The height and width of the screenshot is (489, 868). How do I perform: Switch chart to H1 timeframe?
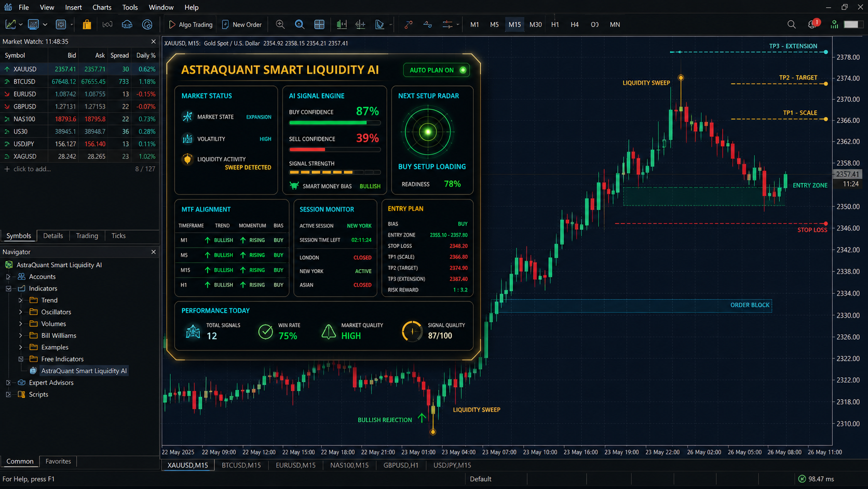click(555, 24)
